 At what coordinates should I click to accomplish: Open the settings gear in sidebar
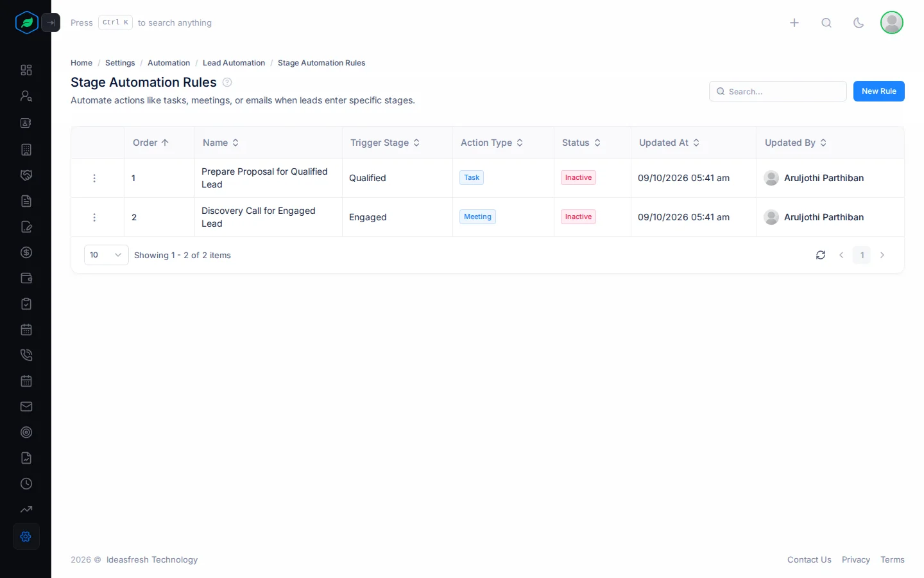26,537
